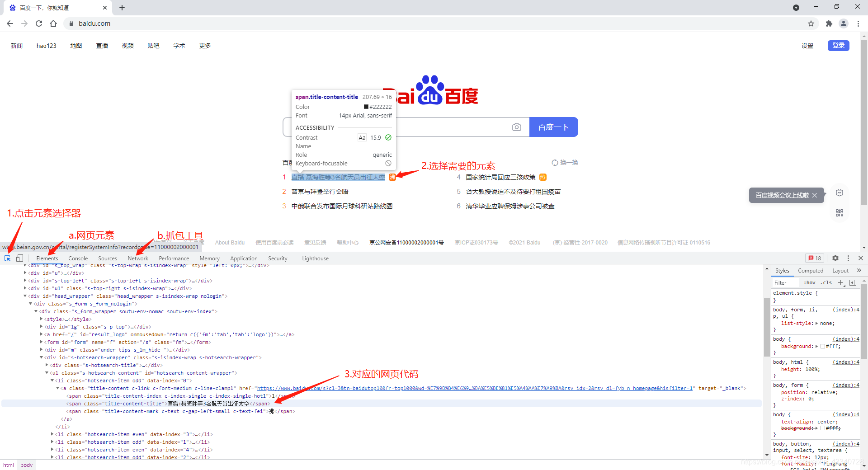Open a new browser tab
The image size is (868, 470).
[122, 8]
